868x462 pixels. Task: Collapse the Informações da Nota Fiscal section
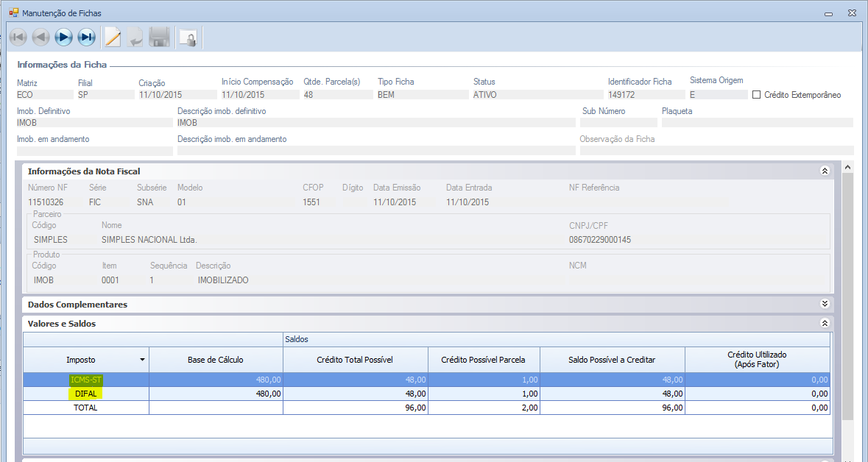(x=825, y=171)
